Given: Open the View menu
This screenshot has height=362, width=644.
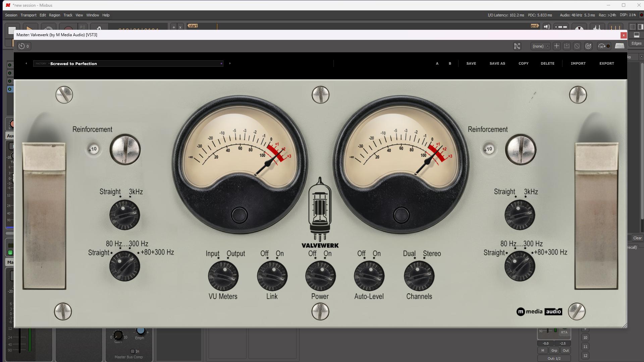Looking at the screenshot, I should click(x=79, y=15).
